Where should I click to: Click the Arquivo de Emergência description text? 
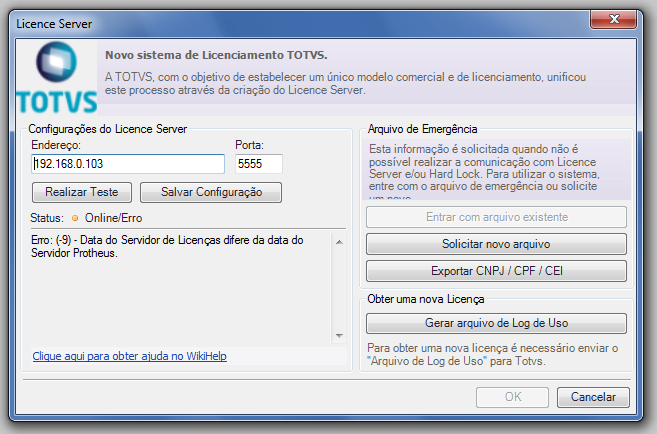[x=484, y=171]
